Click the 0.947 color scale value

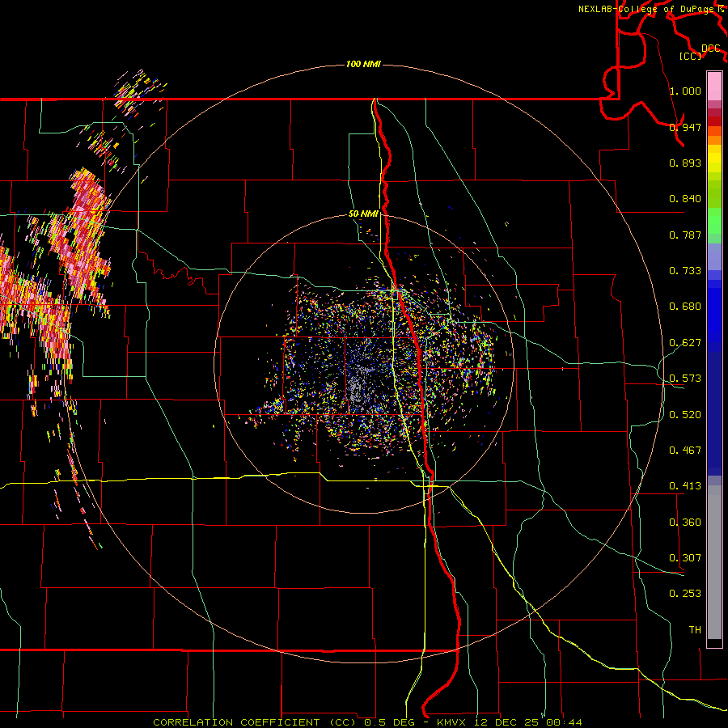coord(685,127)
